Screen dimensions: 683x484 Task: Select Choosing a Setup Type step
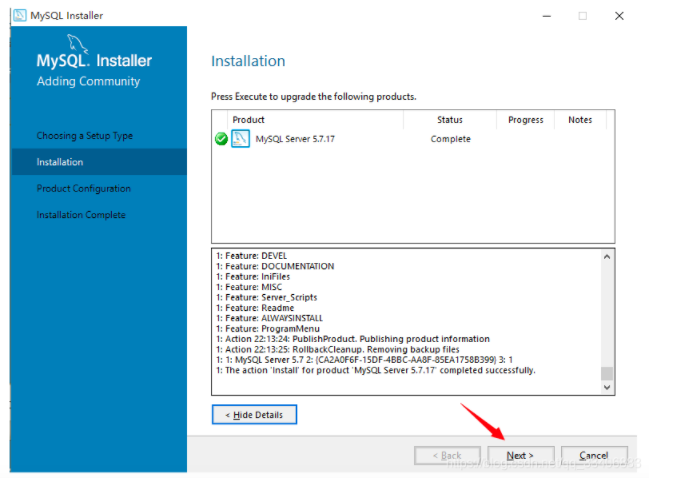pos(85,135)
